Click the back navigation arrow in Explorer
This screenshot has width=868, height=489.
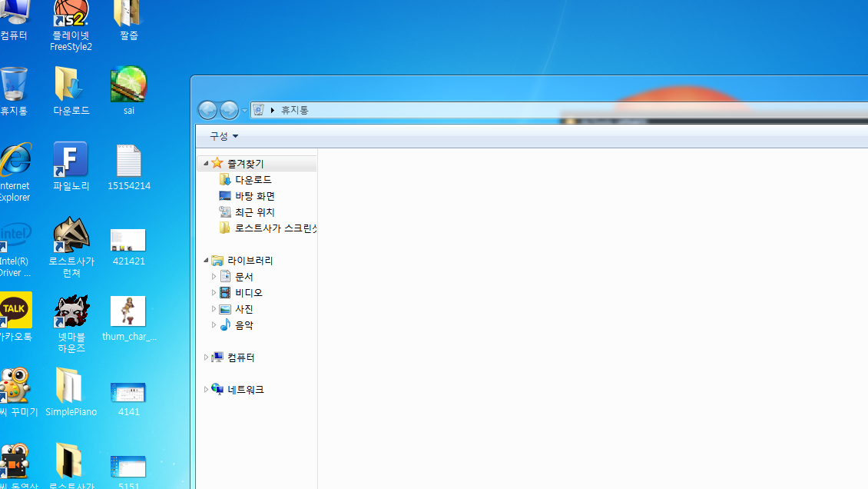coord(207,110)
